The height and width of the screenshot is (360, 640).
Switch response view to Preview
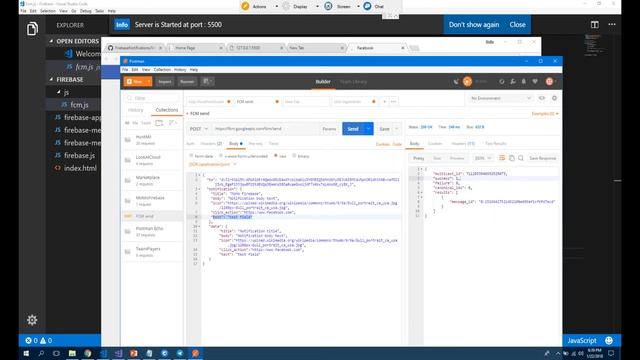pyautogui.click(x=457, y=158)
